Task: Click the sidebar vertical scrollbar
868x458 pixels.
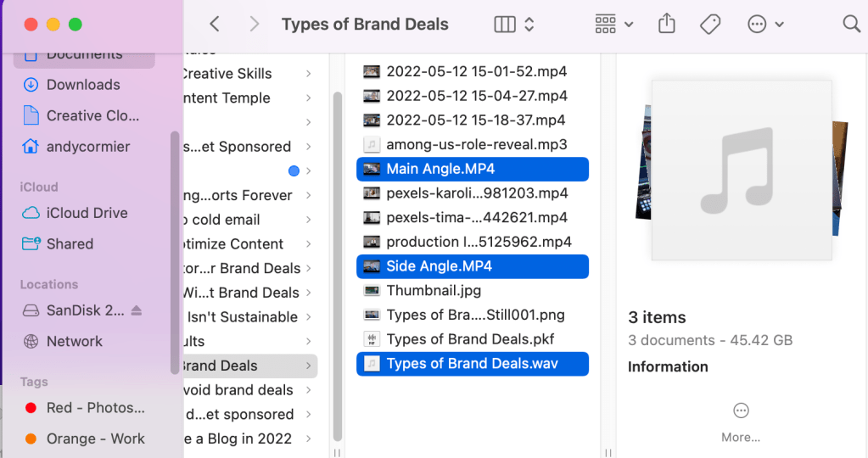Action: pos(175,254)
